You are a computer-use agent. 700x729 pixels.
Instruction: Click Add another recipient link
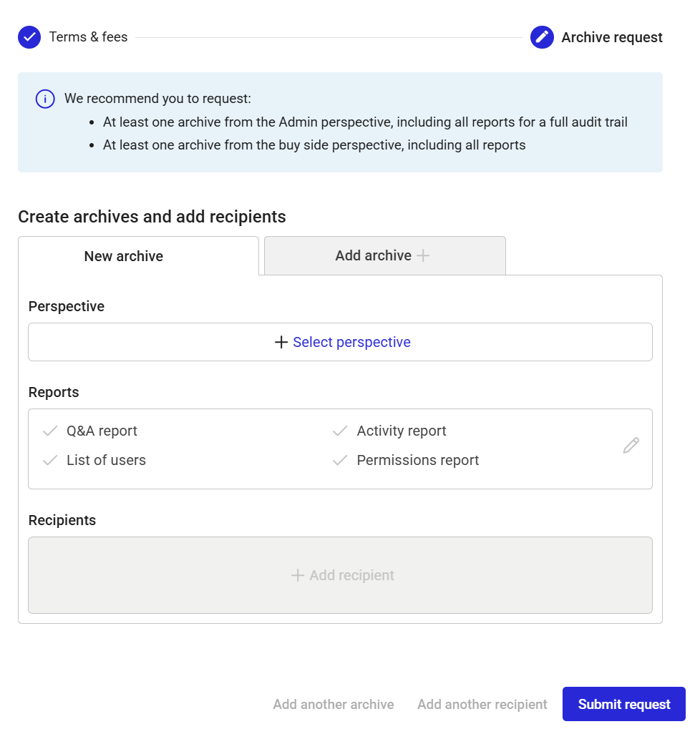[x=482, y=705]
